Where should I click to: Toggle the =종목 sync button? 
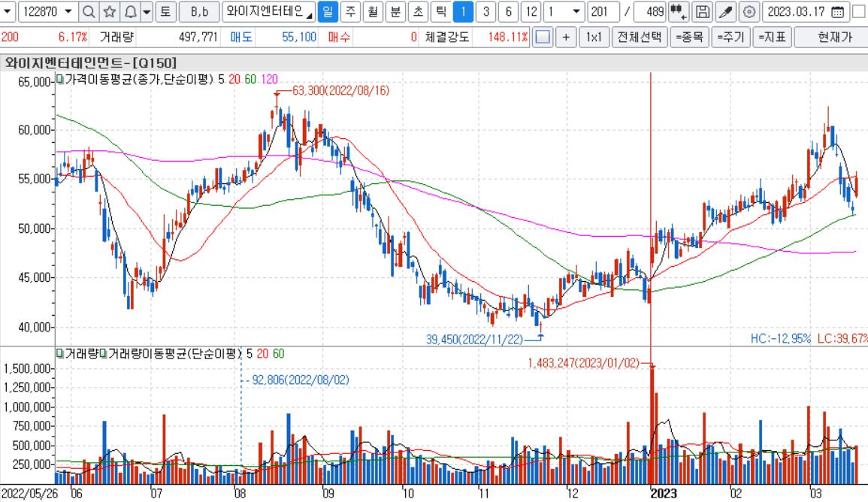[688, 37]
